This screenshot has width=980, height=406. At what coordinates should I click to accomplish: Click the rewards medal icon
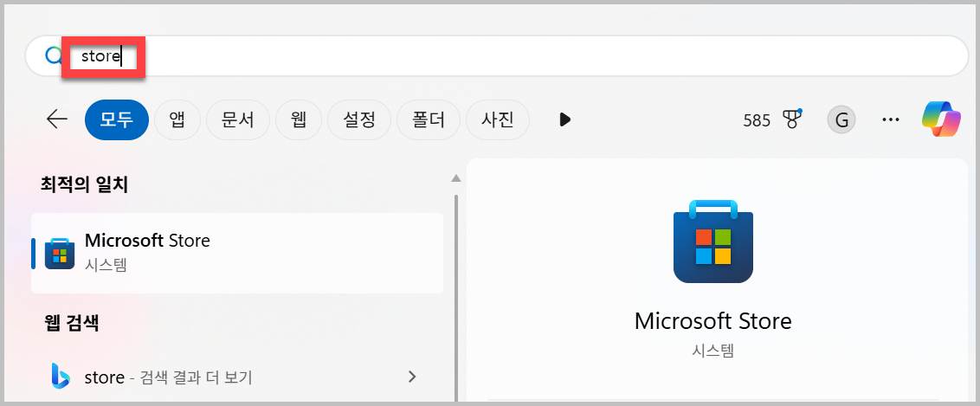tap(792, 119)
